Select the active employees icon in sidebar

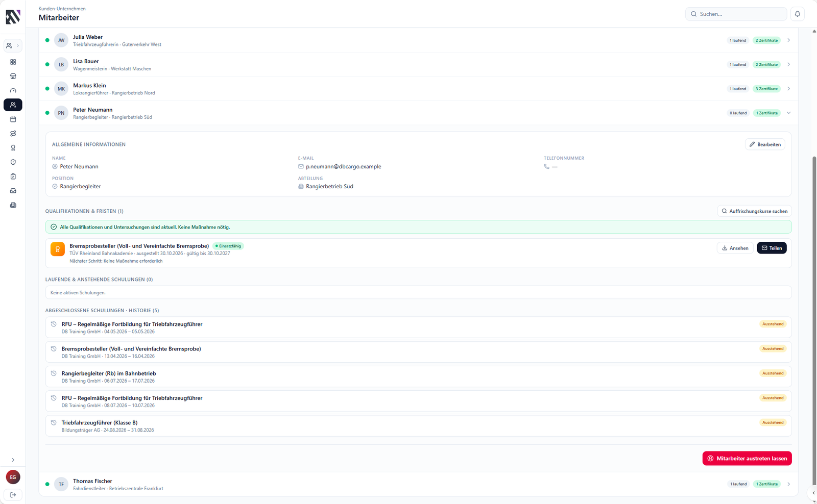13,105
